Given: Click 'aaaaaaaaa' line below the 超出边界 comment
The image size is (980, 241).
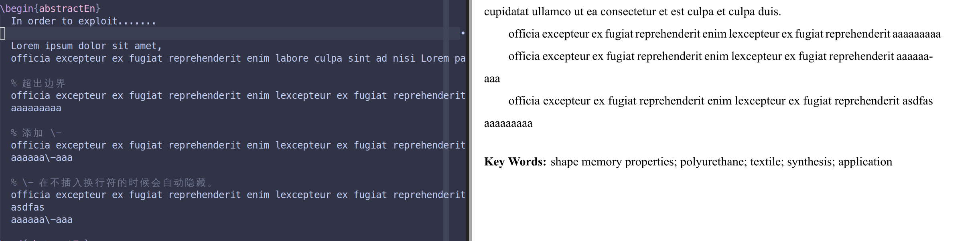Looking at the screenshot, I should (36, 108).
